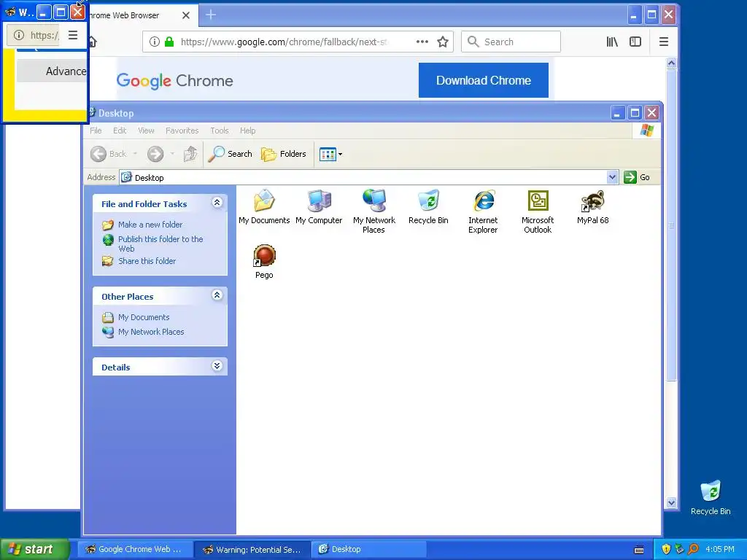
Task: Open the Tools menu in Desktop window
Action: [x=220, y=131]
